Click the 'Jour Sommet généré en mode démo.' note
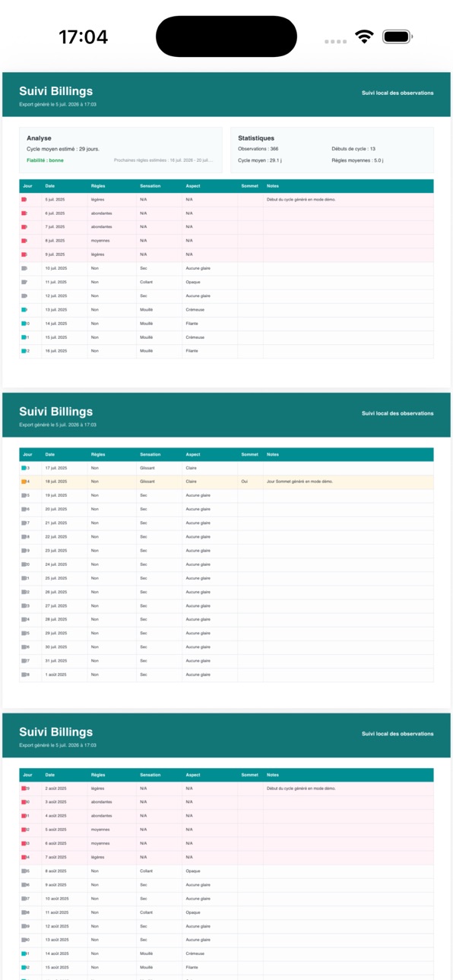This screenshot has width=453, height=980. tap(299, 482)
